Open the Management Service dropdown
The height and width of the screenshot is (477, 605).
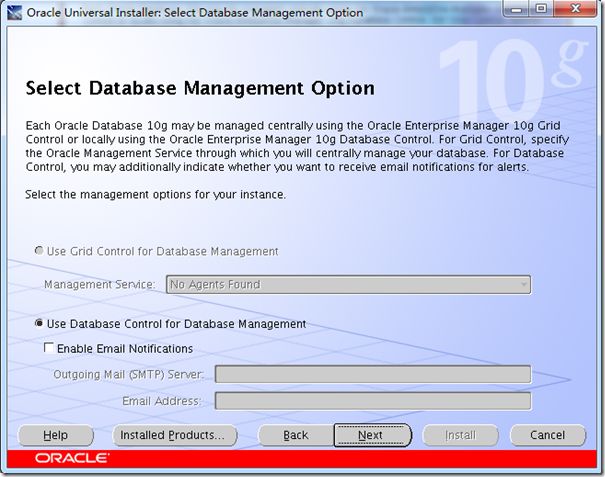pyautogui.click(x=348, y=285)
